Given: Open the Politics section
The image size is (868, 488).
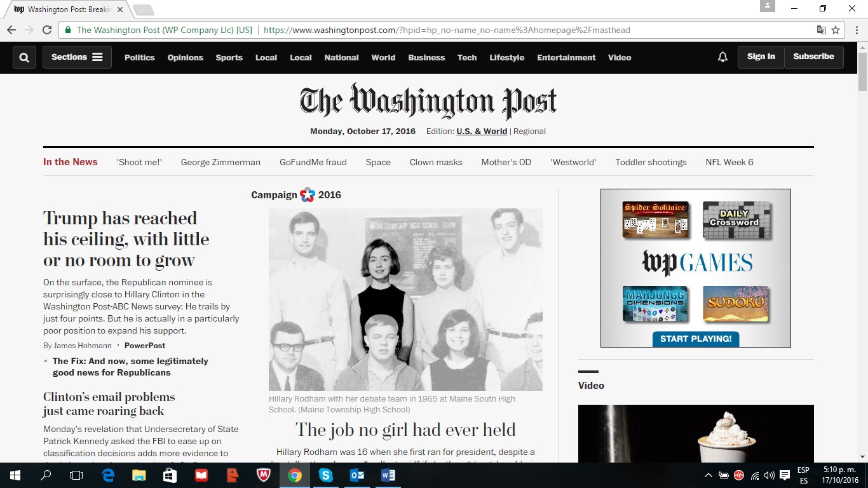Looking at the screenshot, I should [x=140, y=57].
